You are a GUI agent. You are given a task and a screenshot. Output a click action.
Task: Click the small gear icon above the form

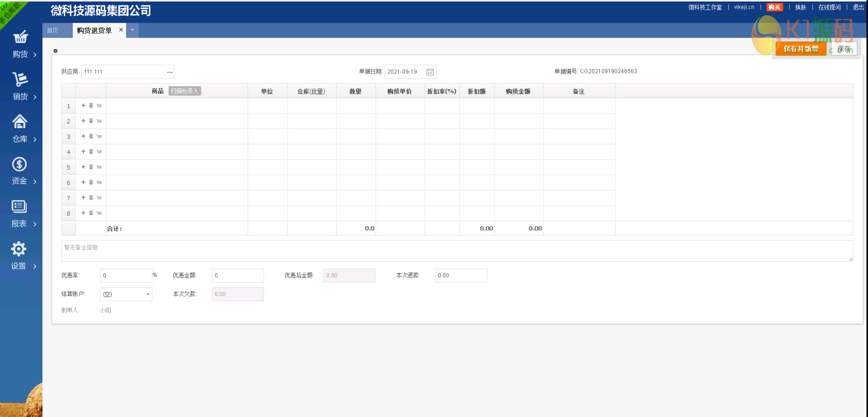point(56,51)
